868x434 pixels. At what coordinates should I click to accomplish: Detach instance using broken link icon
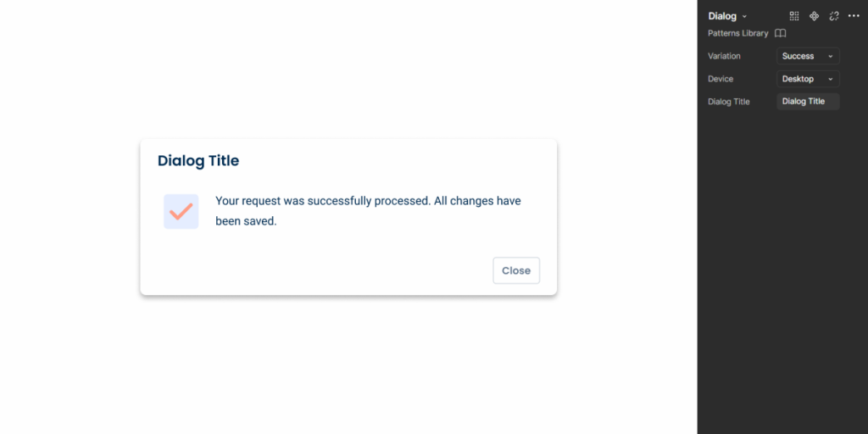tap(834, 16)
